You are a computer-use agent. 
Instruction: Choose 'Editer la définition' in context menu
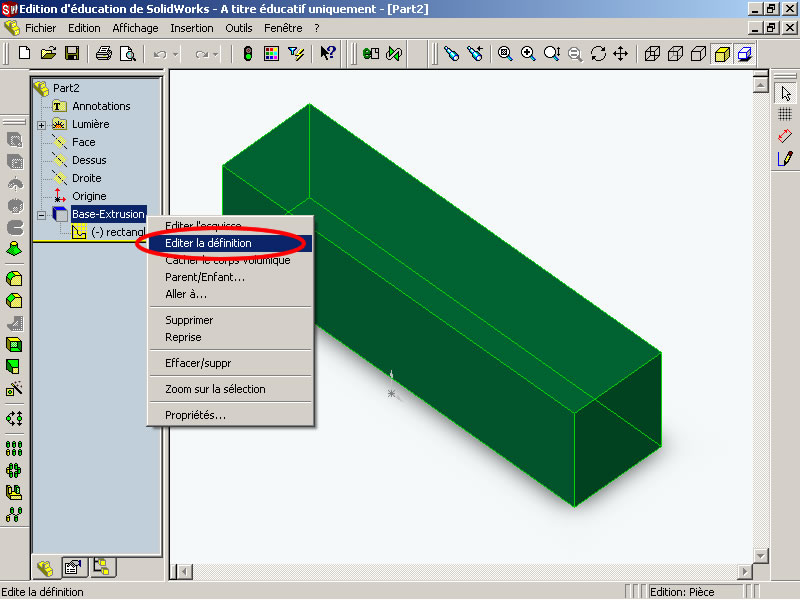(x=208, y=243)
